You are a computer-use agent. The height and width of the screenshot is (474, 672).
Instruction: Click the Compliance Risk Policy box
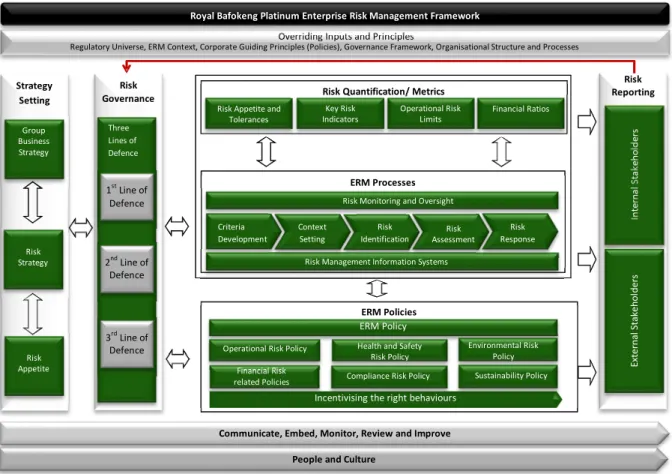tap(389, 376)
